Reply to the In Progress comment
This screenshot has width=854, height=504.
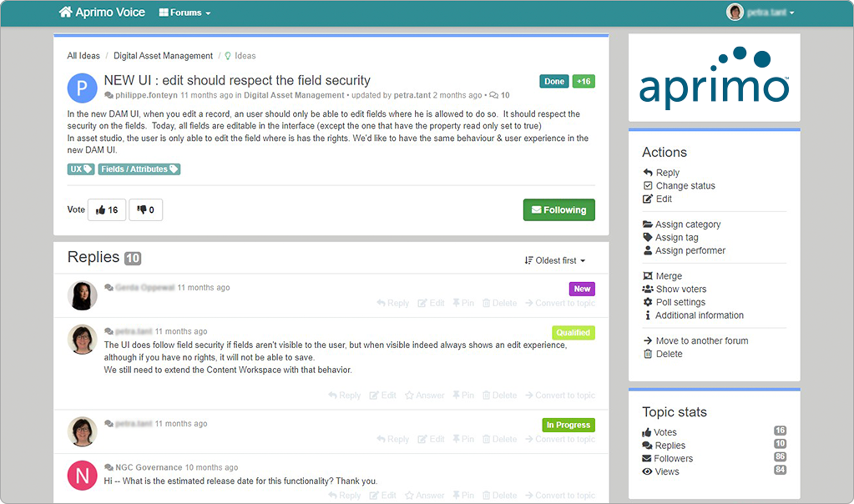pyautogui.click(x=393, y=439)
